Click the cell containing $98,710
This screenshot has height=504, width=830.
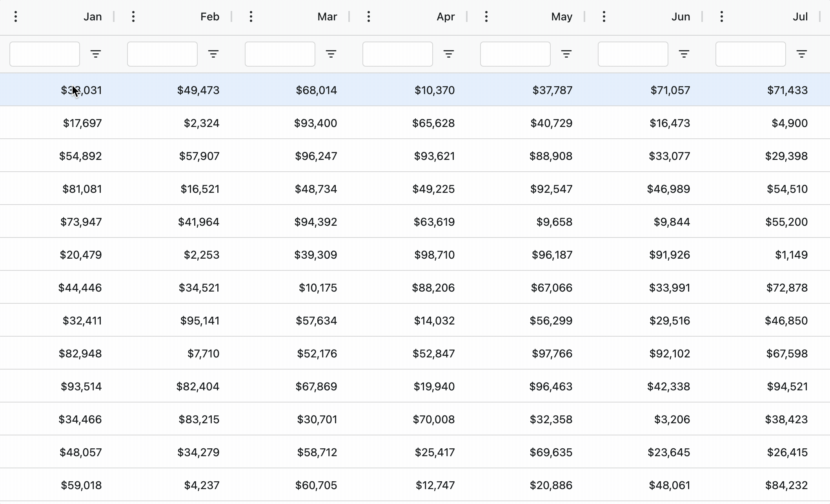click(434, 254)
